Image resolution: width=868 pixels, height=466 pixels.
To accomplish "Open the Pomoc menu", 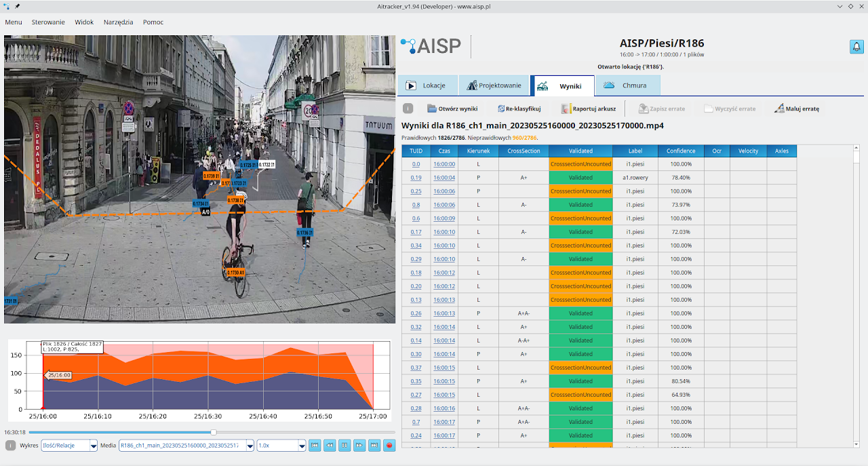I will tap(153, 22).
